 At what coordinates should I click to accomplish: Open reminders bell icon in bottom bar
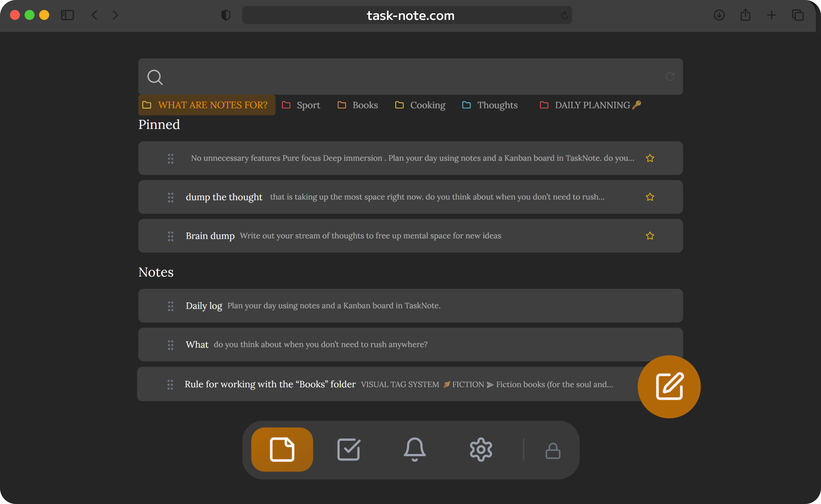tap(414, 449)
